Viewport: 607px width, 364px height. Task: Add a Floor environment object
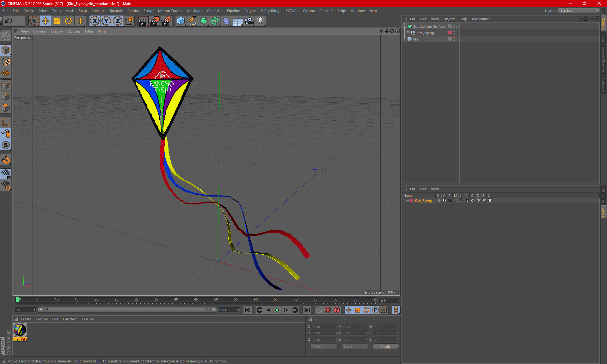tap(238, 21)
